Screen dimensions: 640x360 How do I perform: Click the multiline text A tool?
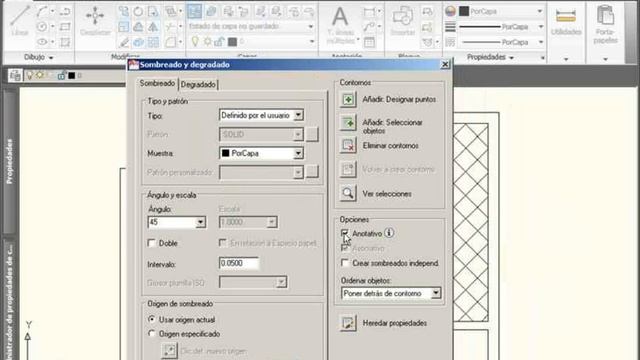(x=340, y=24)
